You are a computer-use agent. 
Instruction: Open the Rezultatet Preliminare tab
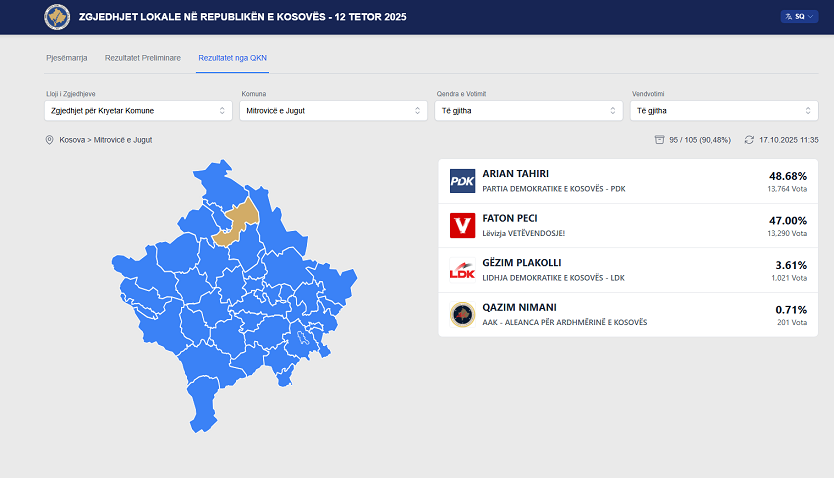tap(143, 58)
